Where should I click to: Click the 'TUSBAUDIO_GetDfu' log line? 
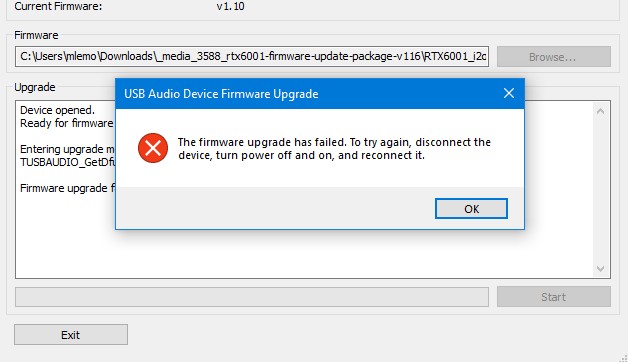tap(68, 162)
